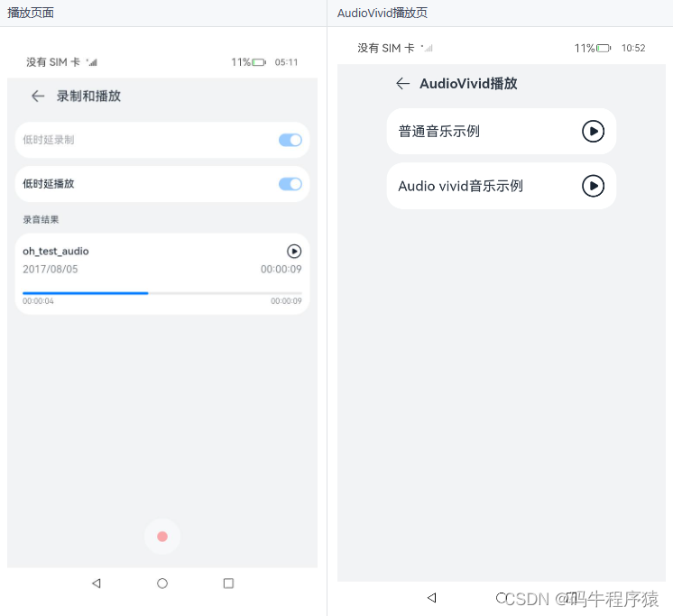Click the playback progress bar for oh_test_audio
Image resolution: width=673 pixels, height=616 pixels.
[162, 293]
